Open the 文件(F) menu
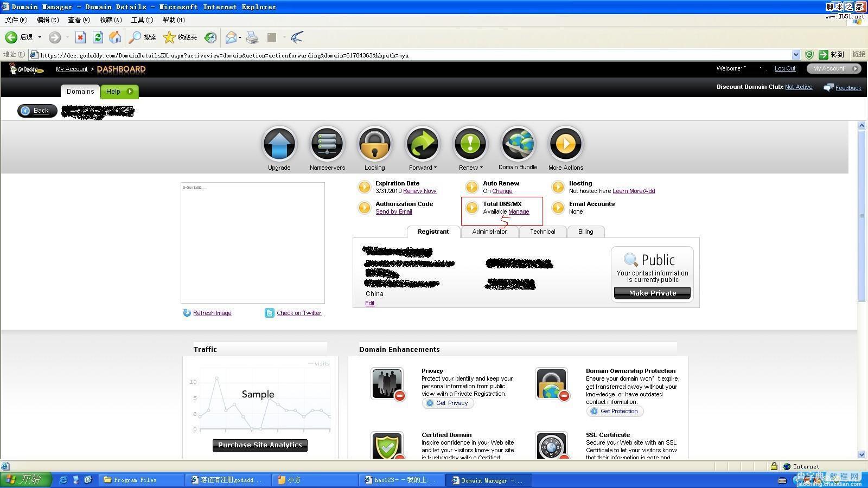 (16, 20)
